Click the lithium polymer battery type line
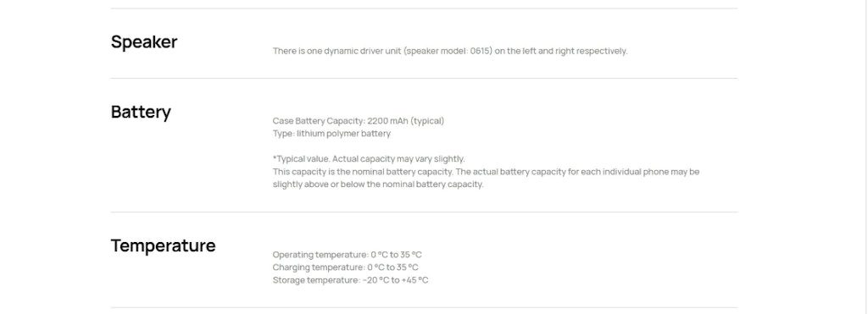Viewport: 868px width, 314px height. [x=331, y=134]
